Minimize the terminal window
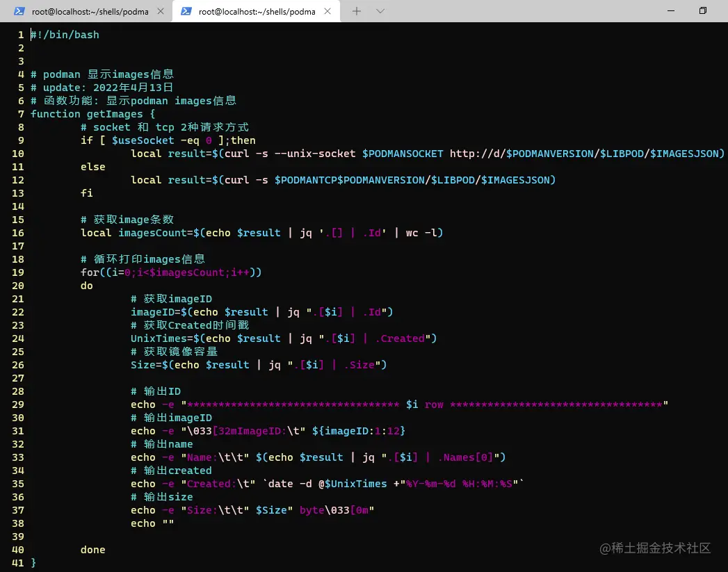This screenshot has height=572, width=728. coord(671,10)
